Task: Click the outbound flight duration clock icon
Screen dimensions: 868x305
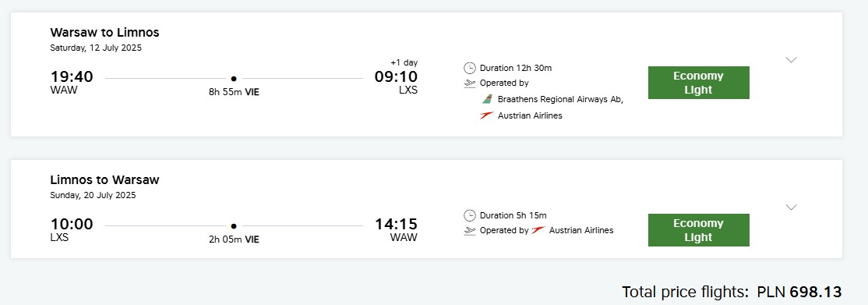Action: pyautogui.click(x=469, y=68)
